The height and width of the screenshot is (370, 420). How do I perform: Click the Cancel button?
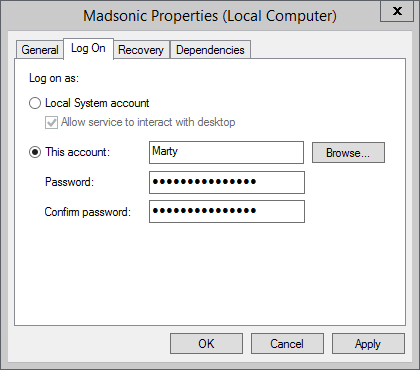pyautogui.click(x=287, y=343)
